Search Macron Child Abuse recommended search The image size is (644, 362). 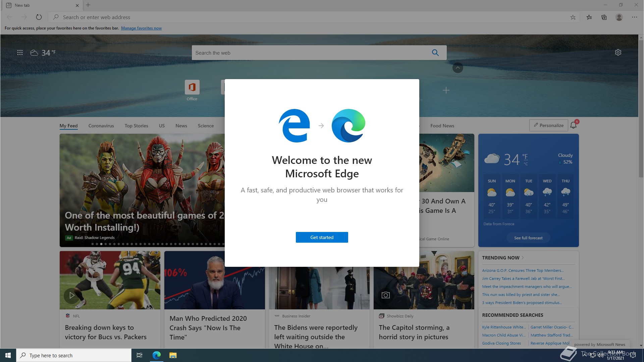(x=503, y=335)
